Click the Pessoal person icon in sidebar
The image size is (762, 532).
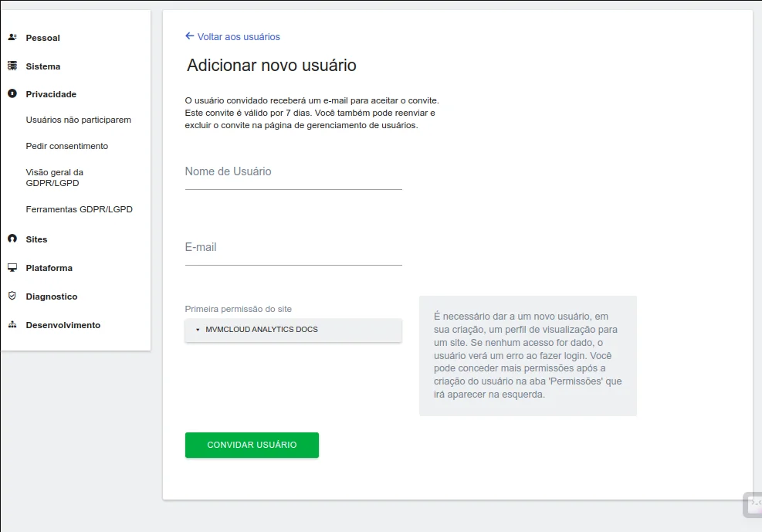(x=12, y=38)
